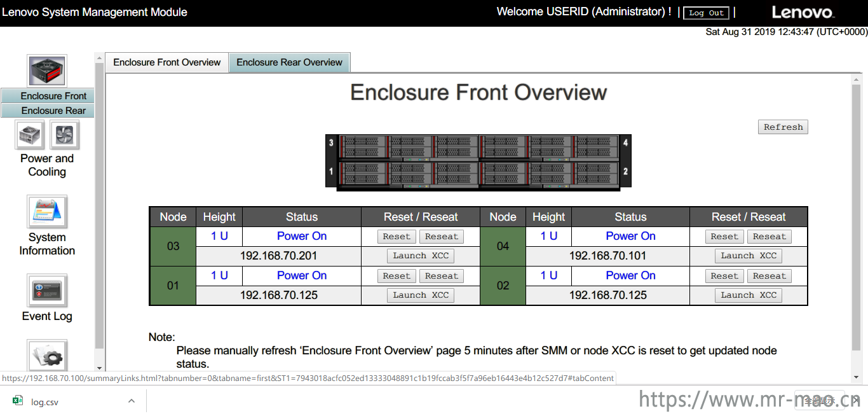Launch XCC for node 03

point(421,256)
